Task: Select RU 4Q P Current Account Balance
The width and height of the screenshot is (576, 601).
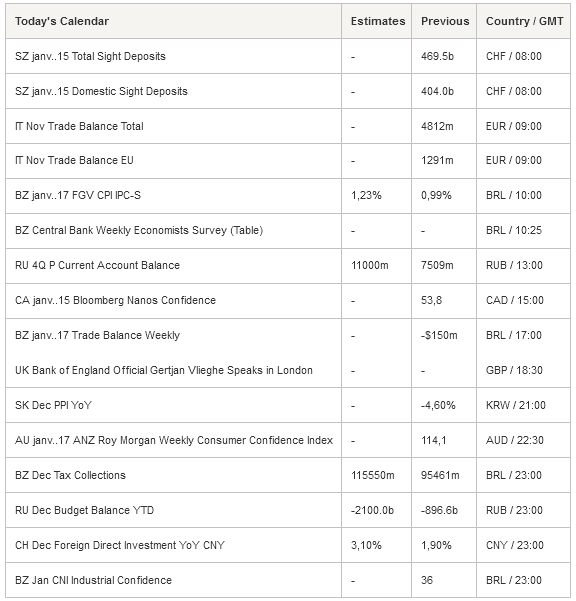Action: [x=97, y=265]
